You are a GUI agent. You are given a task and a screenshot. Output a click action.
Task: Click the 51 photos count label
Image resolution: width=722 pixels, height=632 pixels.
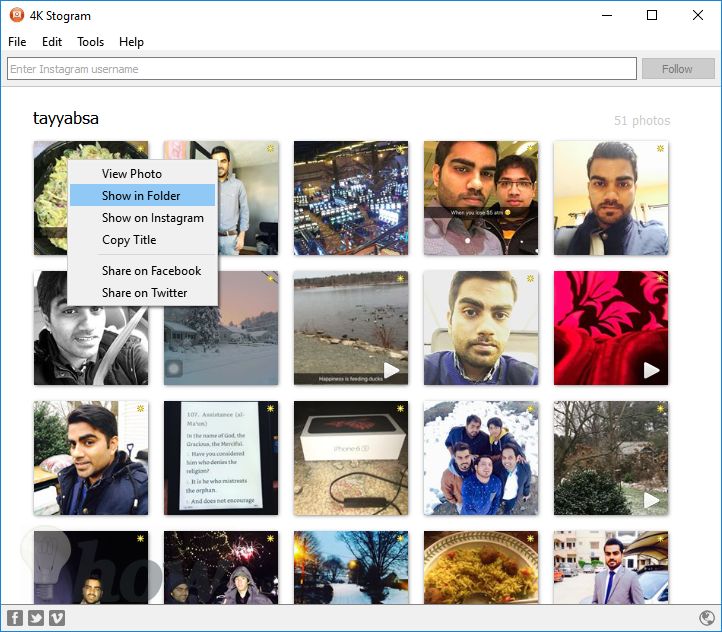tap(642, 121)
